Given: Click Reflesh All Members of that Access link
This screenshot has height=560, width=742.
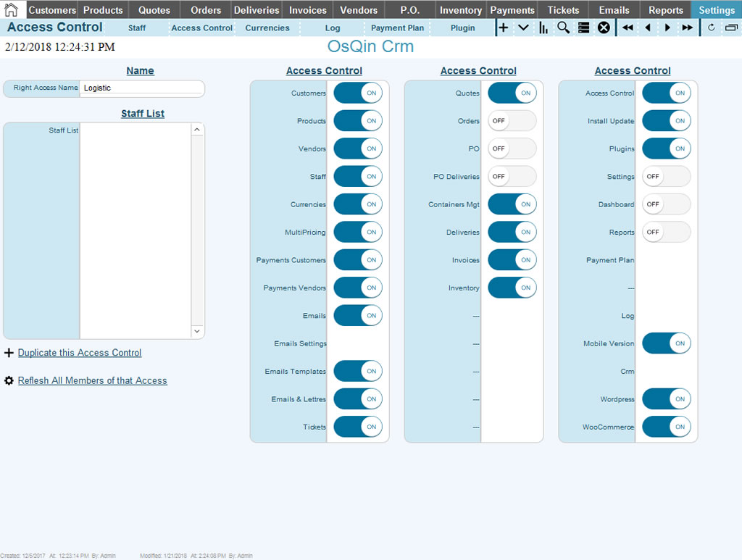Looking at the screenshot, I should [92, 381].
